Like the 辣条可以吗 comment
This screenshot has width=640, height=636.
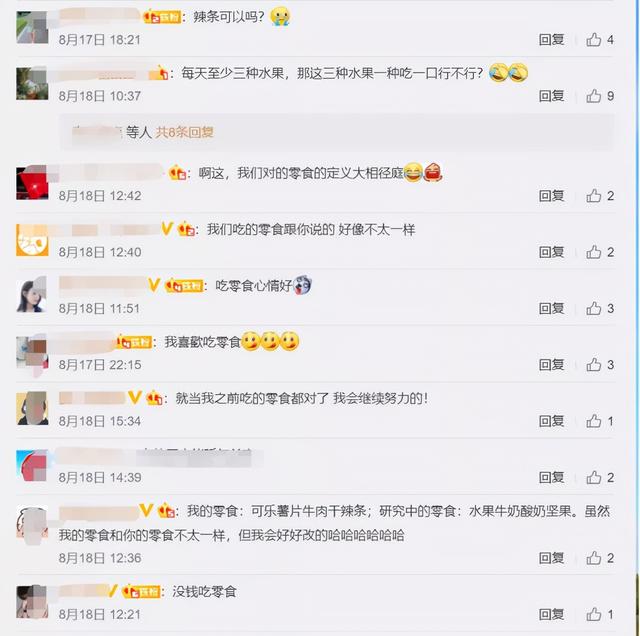point(599,40)
